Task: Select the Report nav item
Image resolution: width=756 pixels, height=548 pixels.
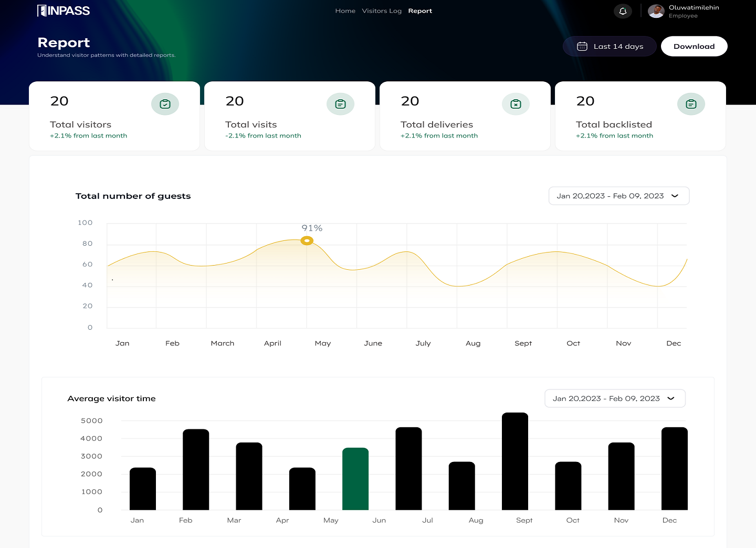Action: click(x=420, y=11)
